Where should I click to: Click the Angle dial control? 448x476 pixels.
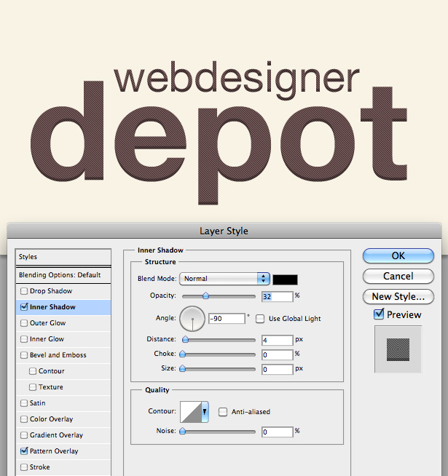[192, 319]
